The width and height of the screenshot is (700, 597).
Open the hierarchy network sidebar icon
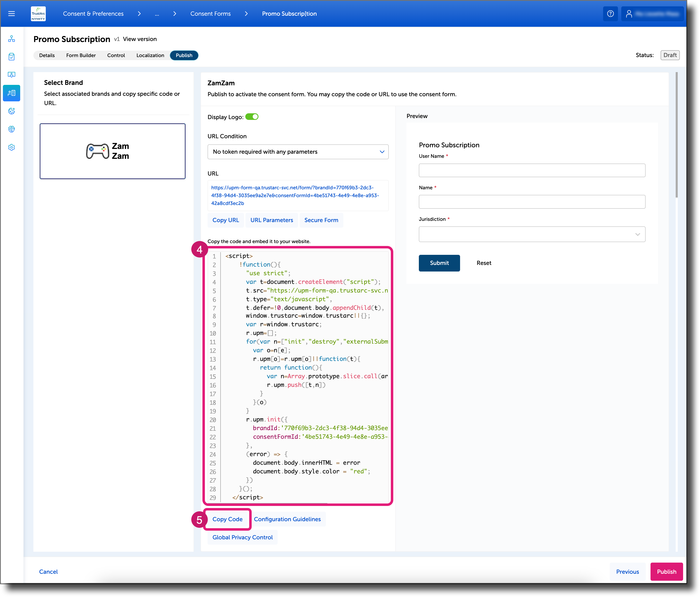point(12,39)
